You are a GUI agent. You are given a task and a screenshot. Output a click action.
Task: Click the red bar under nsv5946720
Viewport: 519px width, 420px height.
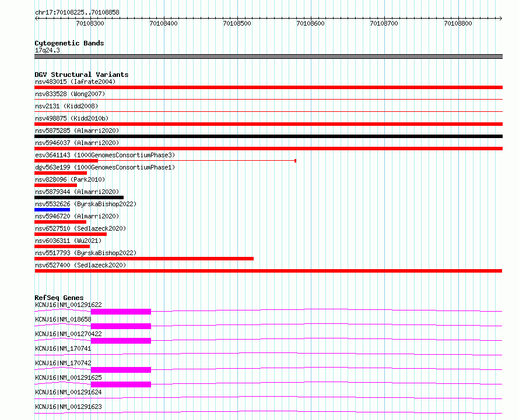(x=60, y=222)
